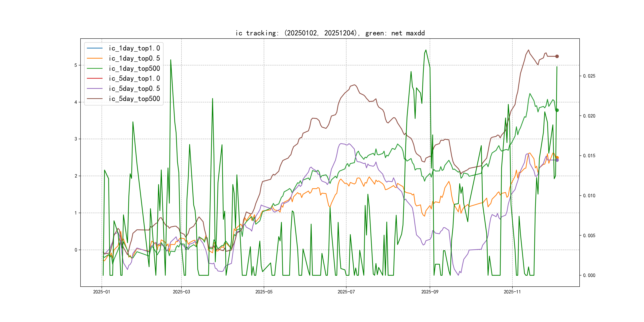This screenshot has width=644, height=322.
Task: Click the ic_5day_top500 brown legend line
Action: click(x=94, y=99)
